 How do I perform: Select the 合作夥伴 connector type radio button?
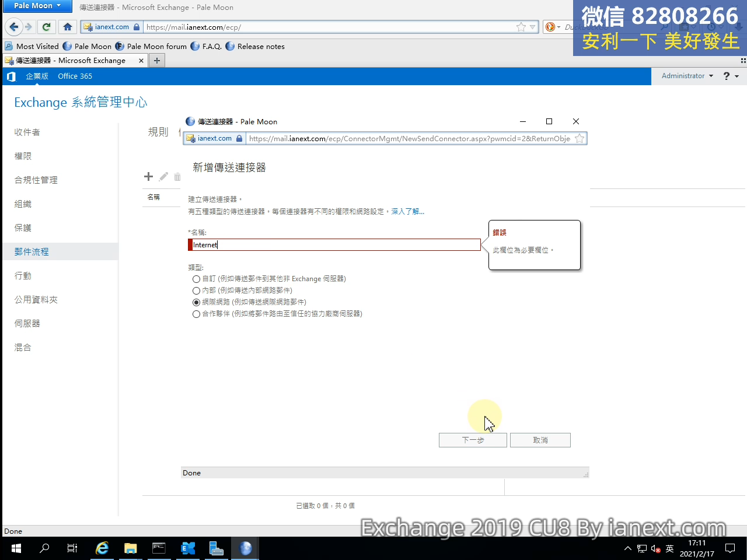[196, 314]
